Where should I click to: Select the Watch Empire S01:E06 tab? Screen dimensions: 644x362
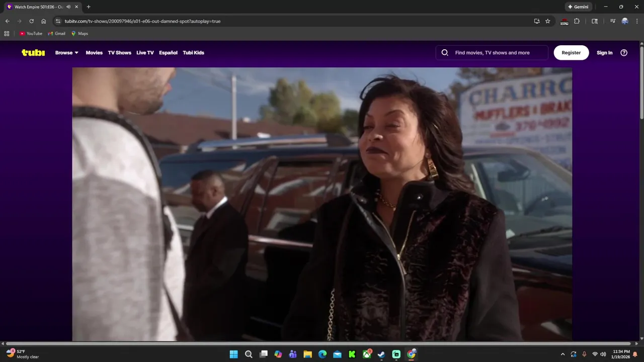pos(43,7)
